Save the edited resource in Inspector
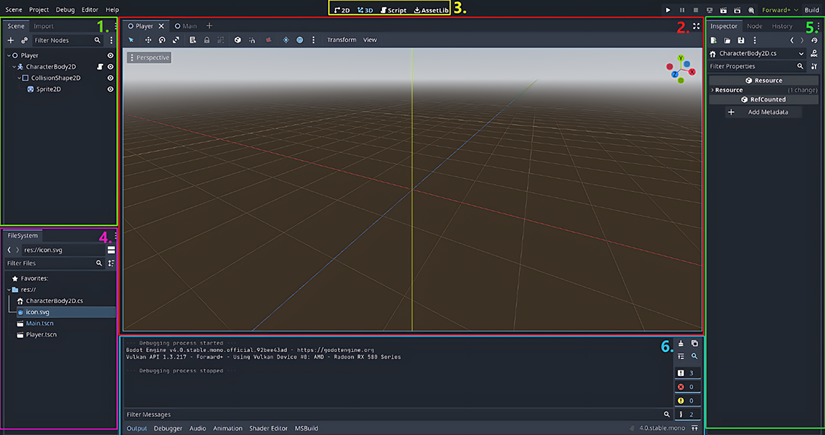 pyautogui.click(x=741, y=41)
